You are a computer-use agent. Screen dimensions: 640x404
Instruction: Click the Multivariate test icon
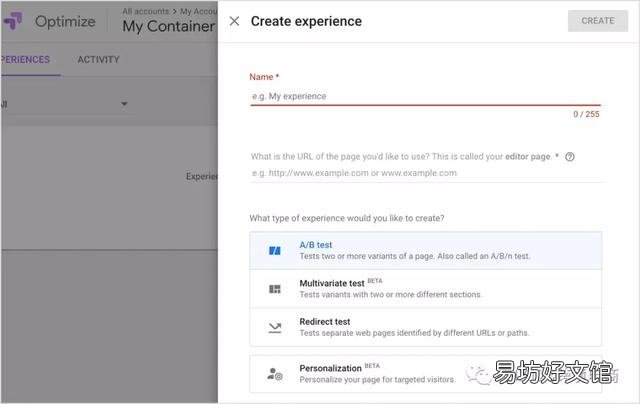tap(275, 289)
